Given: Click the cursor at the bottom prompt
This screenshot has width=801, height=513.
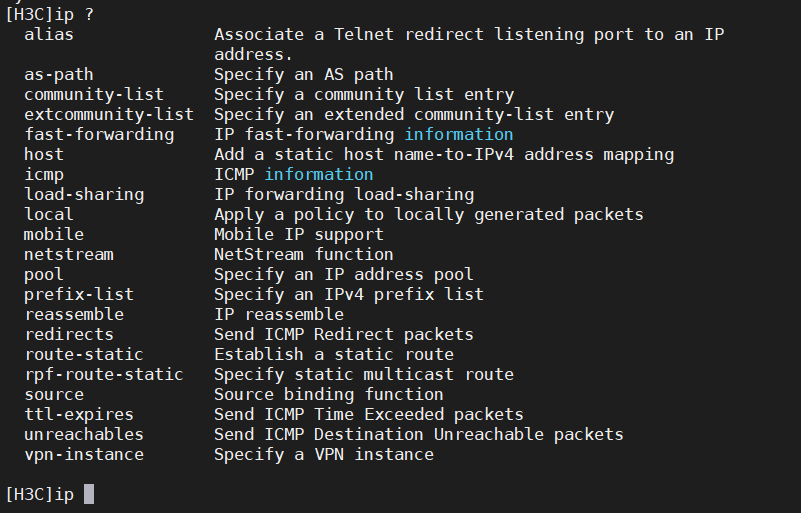Looking at the screenshot, I should click(89, 494).
